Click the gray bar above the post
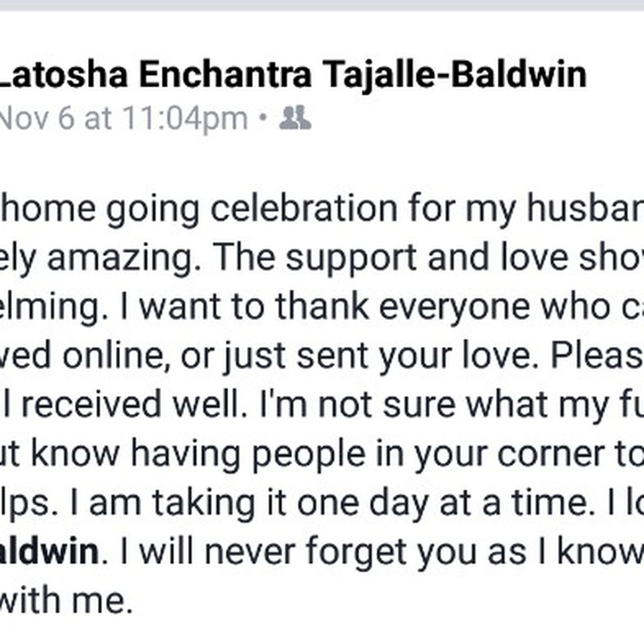Screen dimensions: 644x644 point(322,5)
